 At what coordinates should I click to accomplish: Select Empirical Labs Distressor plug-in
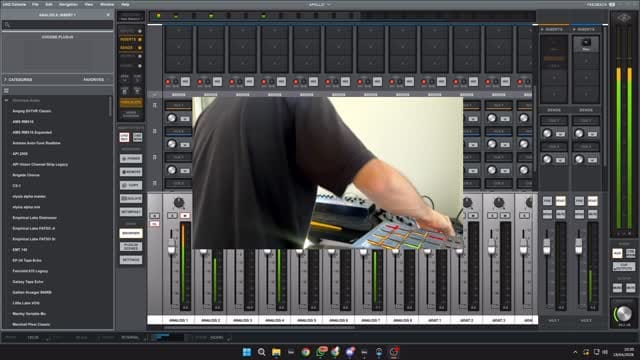(34, 218)
